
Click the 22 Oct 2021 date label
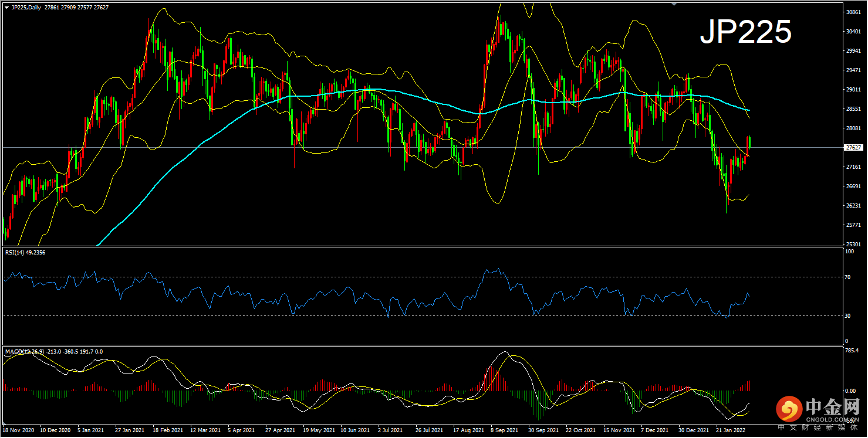tap(580, 430)
